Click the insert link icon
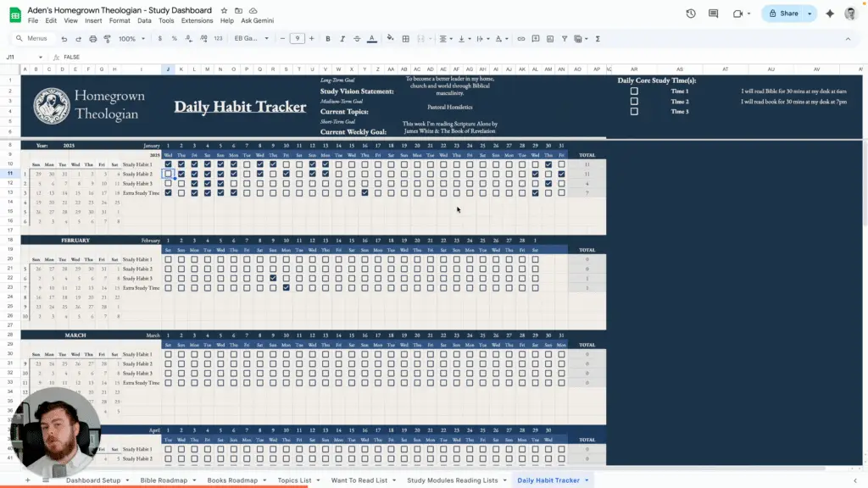This screenshot has height=488, width=868. pos(520,39)
